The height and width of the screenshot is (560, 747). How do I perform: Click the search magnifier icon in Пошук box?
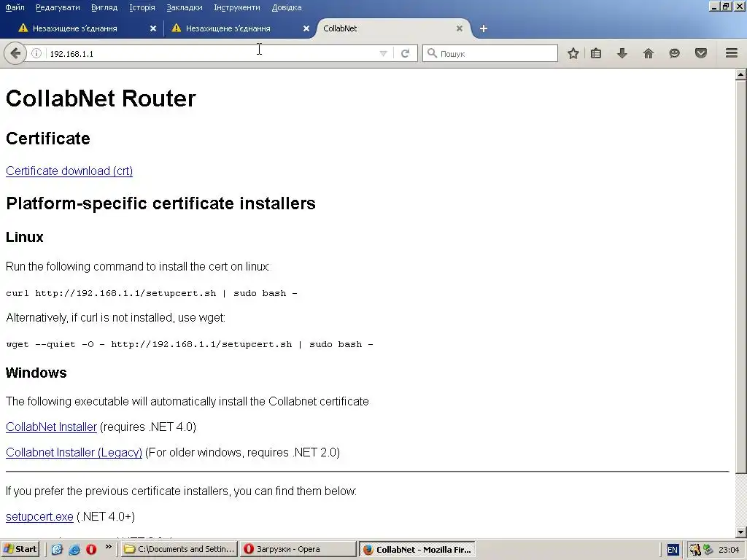tap(432, 53)
